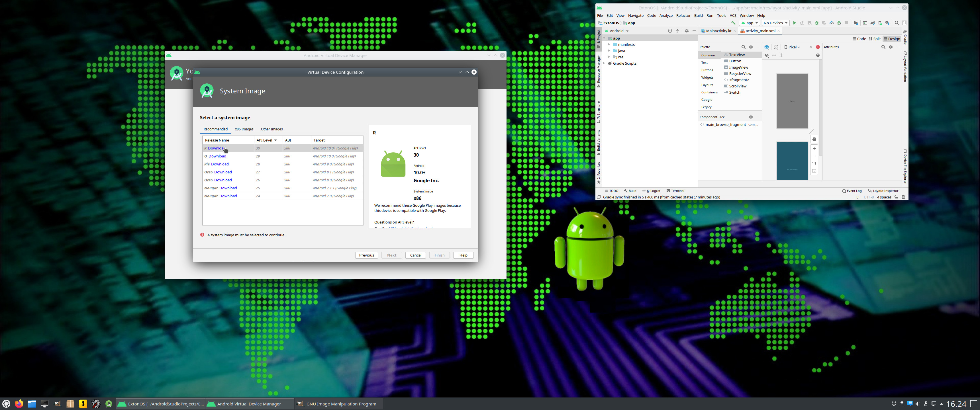Select RecyclerView in the Palette list
Viewport: 980px width, 410px height.
coord(740,74)
